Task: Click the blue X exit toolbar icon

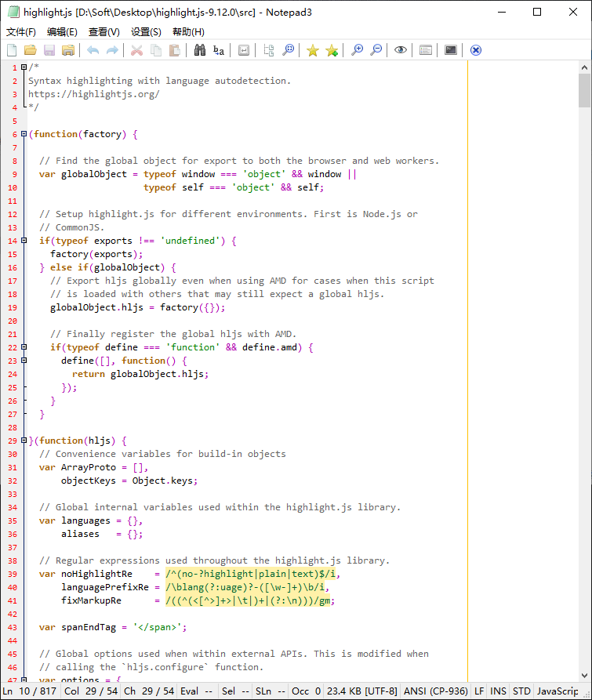Action: (476, 50)
